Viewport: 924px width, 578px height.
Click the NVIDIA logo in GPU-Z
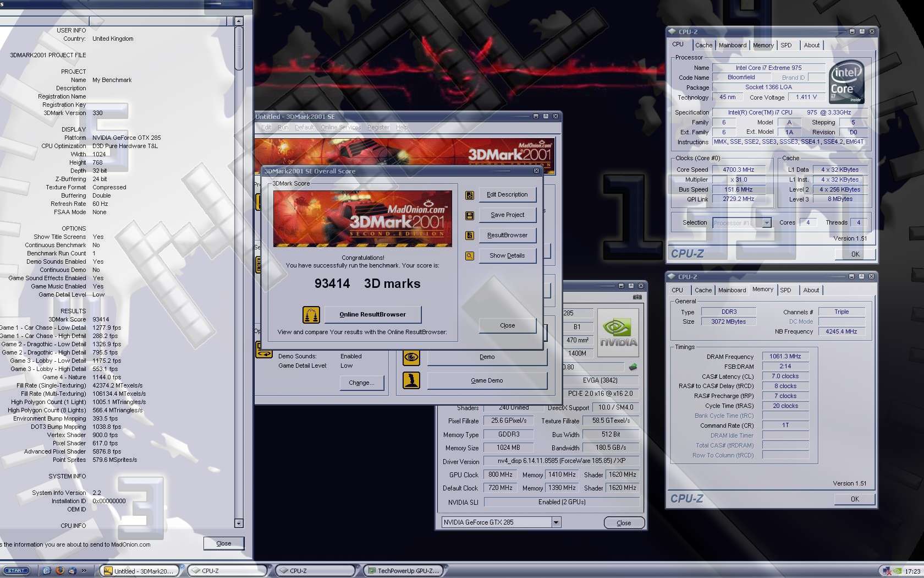click(x=618, y=332)
